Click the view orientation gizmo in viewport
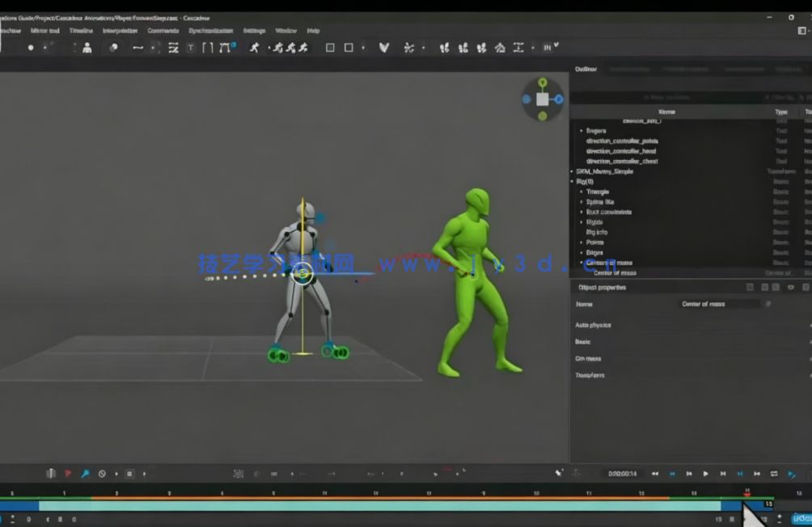Image resolution: width=812 pixels, height=527 pixels. point(542,99)
